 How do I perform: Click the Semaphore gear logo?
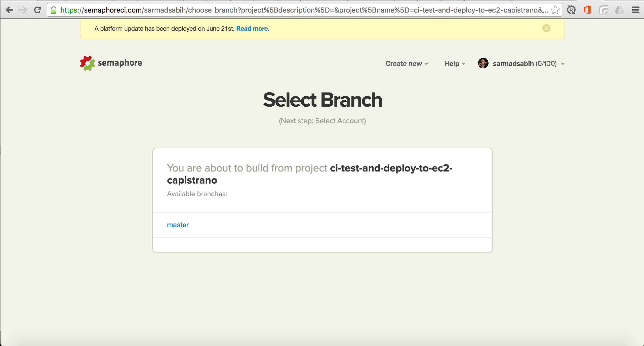tap(87, 63)
